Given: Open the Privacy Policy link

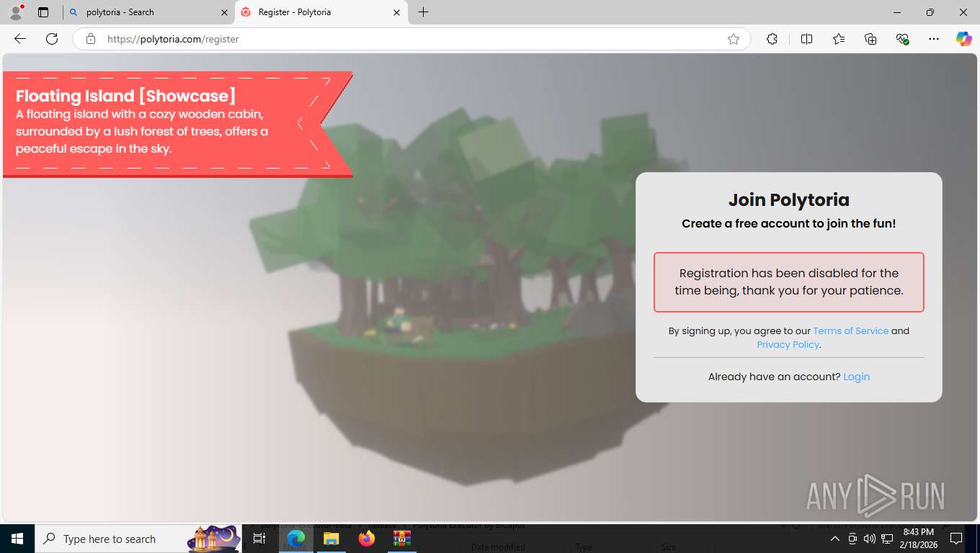Looking at the screenshot, I should (x=788, y=344).
